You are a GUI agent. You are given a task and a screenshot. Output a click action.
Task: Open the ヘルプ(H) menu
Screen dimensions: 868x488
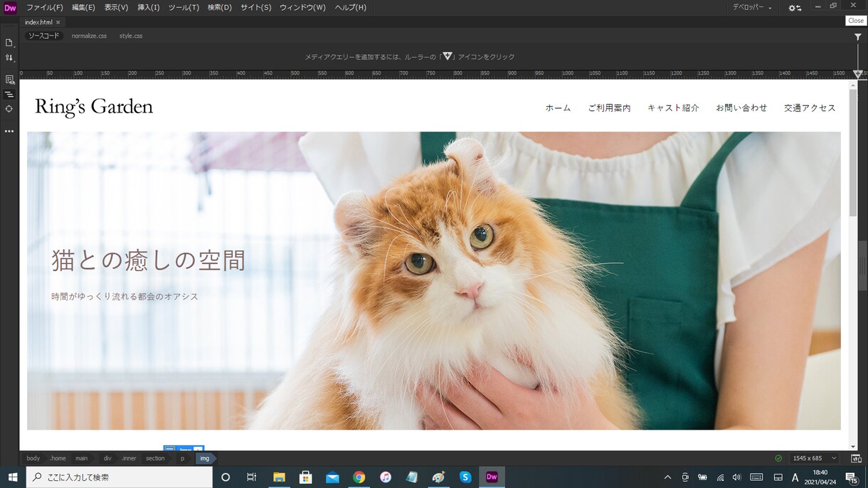click(x=350, y=7)
